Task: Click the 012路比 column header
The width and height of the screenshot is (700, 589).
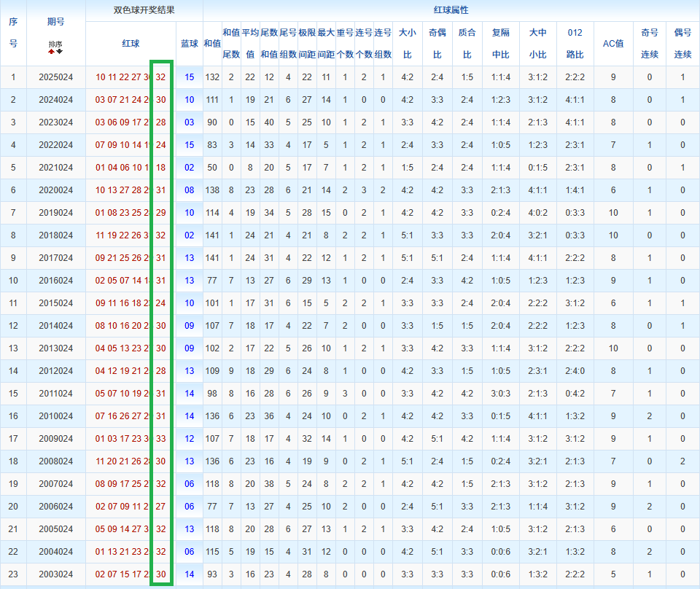Action: pos(575,44)
